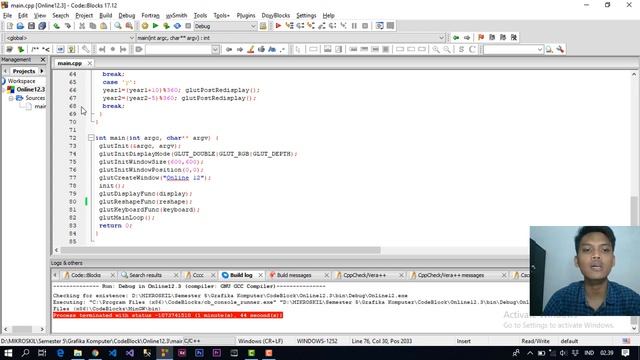Screen dimensions: 640x360
Task: Click the Cut scissors icon
Action: [x=82, y=26]
